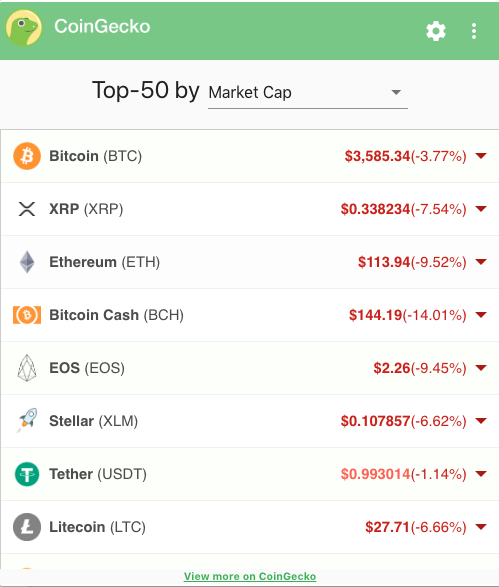Click the XRP logo icon
Image resolution: width=499 pixels, height=587 pixels.
click(27, 209)
